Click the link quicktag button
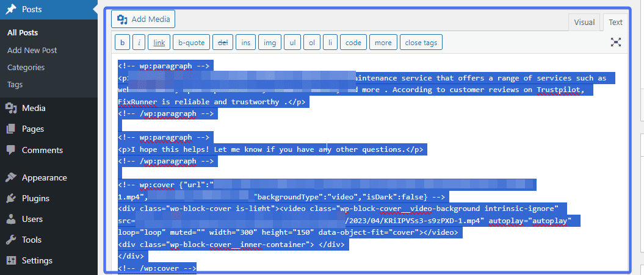 click(159, 42)
